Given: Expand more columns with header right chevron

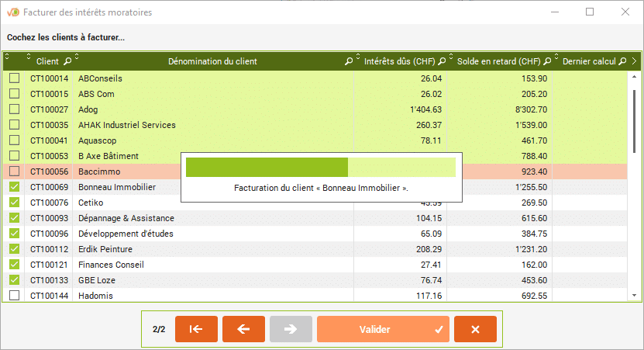Looking at the screenshot, I should (635, 61).
